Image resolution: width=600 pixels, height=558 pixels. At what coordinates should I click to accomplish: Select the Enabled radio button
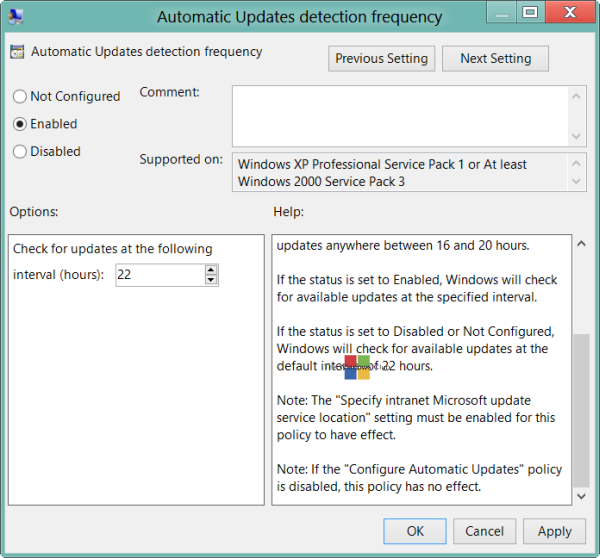pyautogui.click(x=20, y=124)
